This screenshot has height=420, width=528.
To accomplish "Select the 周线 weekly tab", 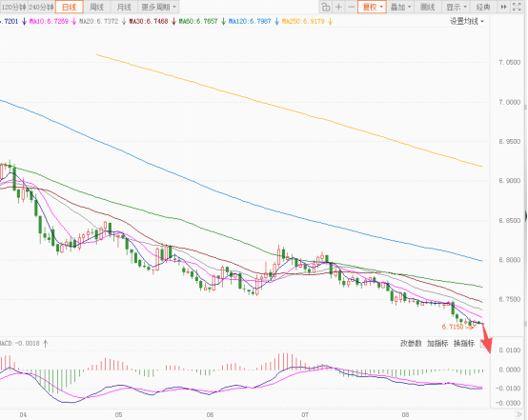I will coord(96,7).
